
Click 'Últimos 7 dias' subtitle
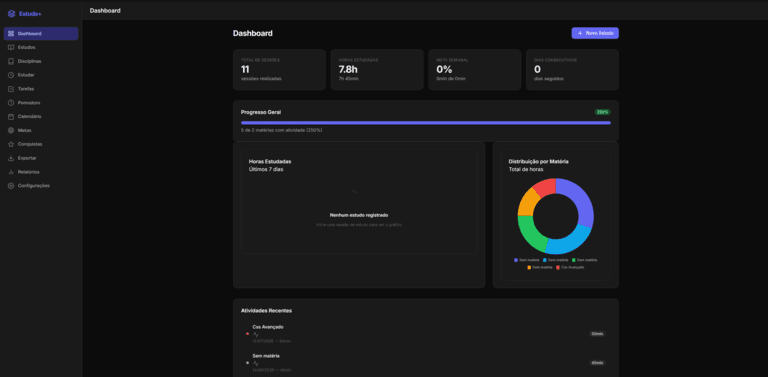coord(266,169)
